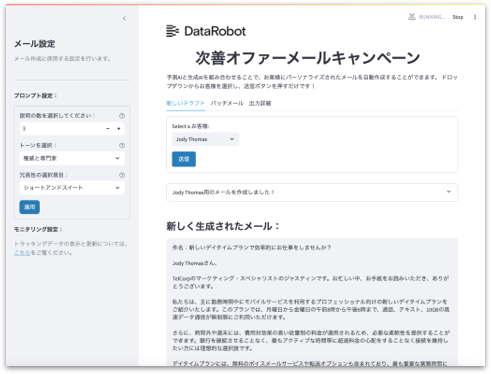Image resolution: width=491 pixels, height=374 pixels.
Task: Show help for verbosity option
Action: pyautogui.click(x=122, y=175)
